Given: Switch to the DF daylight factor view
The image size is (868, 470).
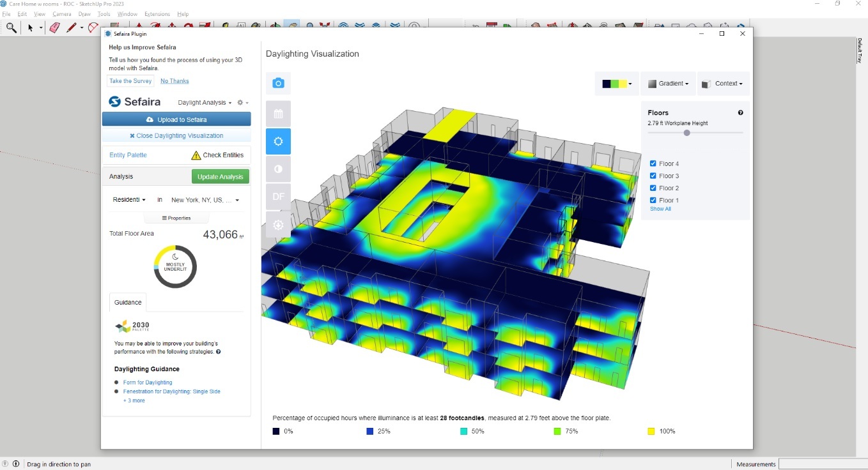Looking at the screenshot, I should tap(278, 197).
